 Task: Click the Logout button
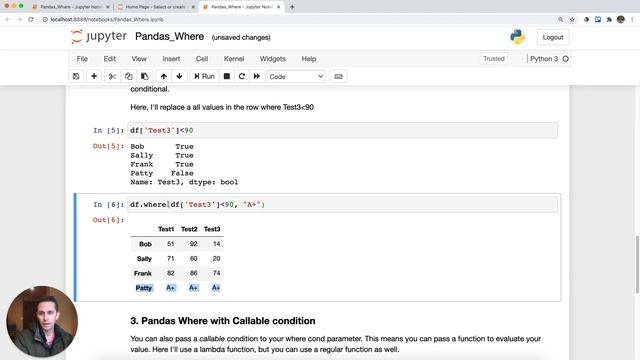coord(553,37)
